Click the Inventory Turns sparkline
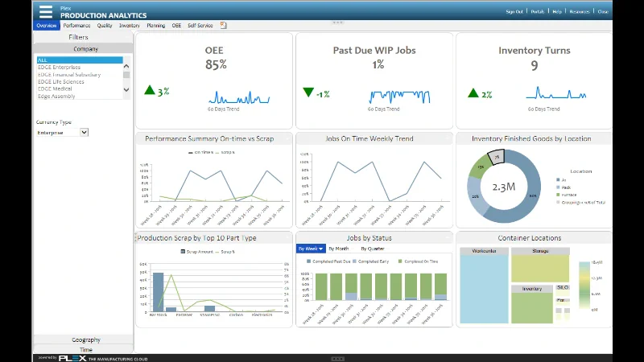This screenshot has height=362, width=644. click(556, 93)
